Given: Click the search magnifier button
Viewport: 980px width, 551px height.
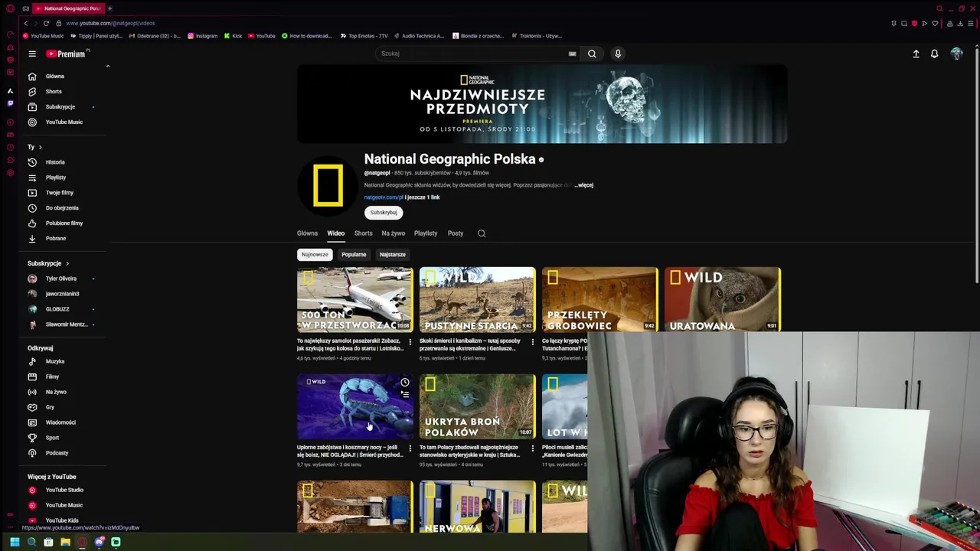Looking at the screenshot, I should 592,54.
